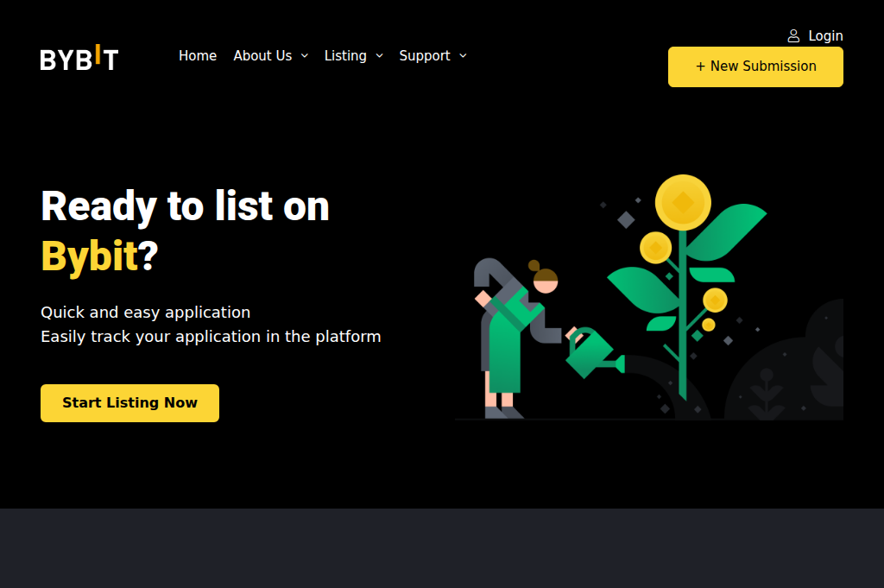Open the About Us navigation menu

pyautogui.click(x=262, y=55)
